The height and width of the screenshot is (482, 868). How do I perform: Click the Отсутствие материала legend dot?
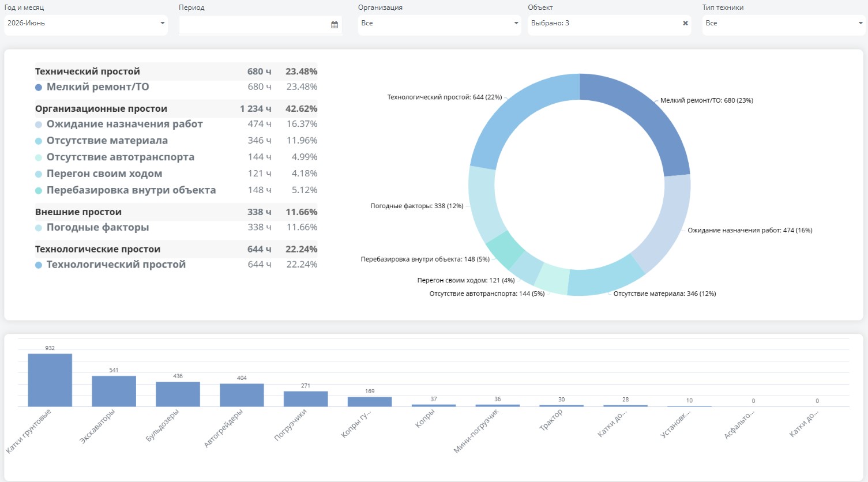[x=39, y=141]
